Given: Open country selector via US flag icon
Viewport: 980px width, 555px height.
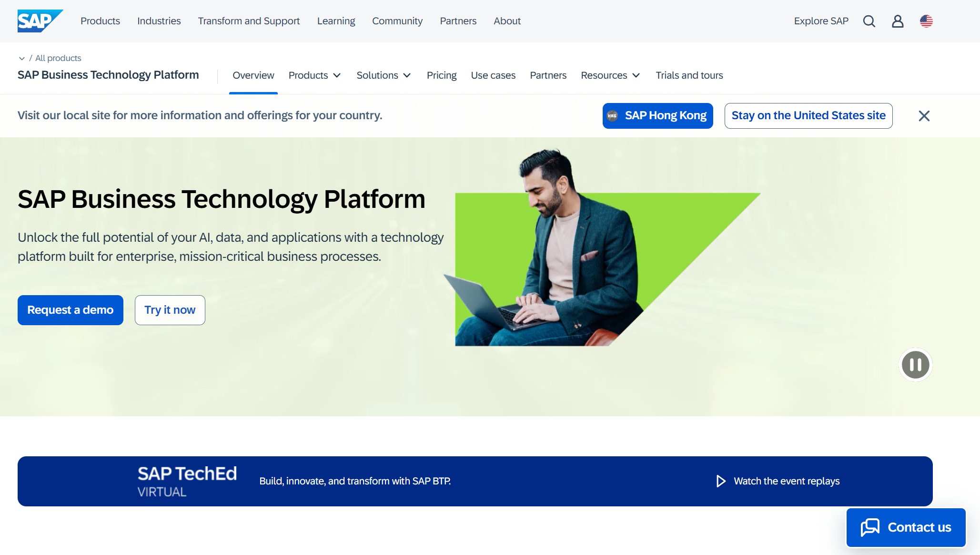Looking at the screenshot, I should click(x=926, y=21).
